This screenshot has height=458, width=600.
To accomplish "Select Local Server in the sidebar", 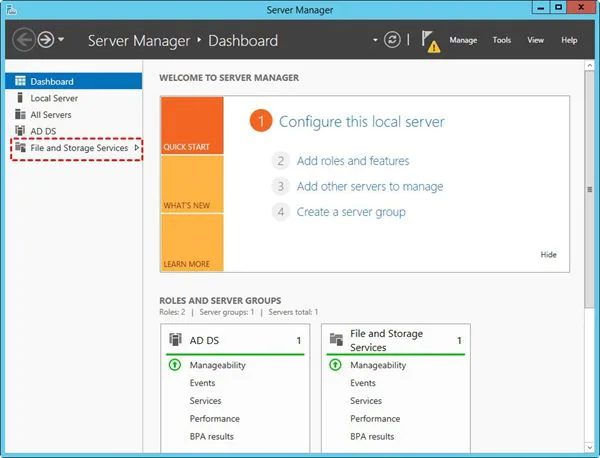I will click(x=73, y=98).
